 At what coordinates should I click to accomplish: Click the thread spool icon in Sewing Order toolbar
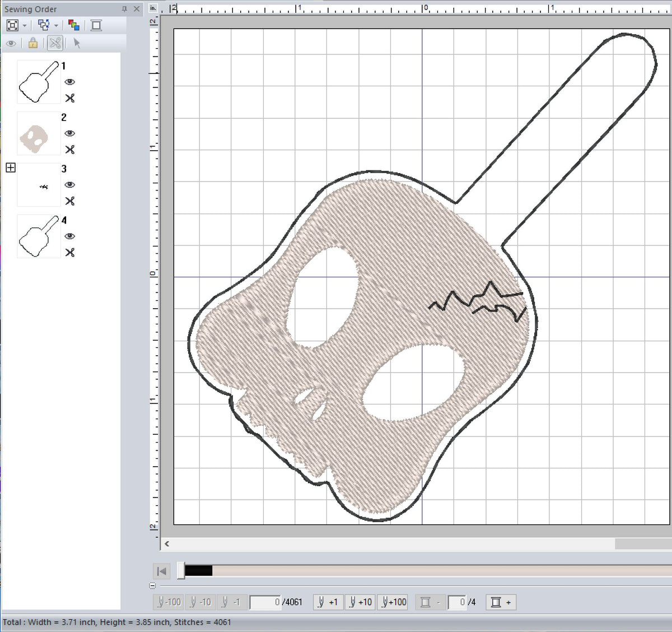pyautogui.click(x=96, y=25)
